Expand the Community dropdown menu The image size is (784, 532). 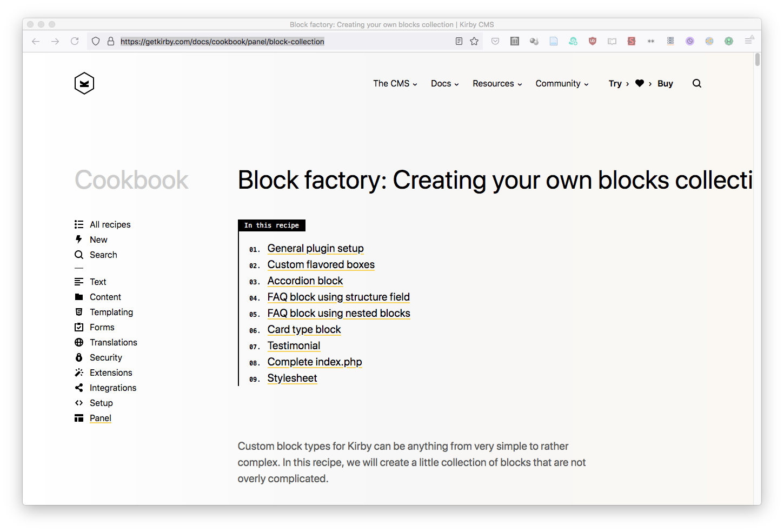(562, 83)
